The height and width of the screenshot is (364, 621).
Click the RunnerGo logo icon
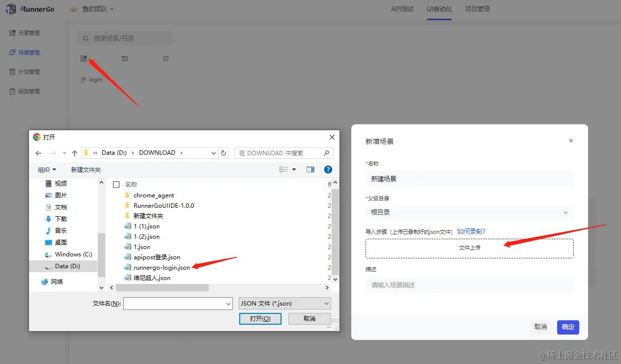tap(11, 9)
